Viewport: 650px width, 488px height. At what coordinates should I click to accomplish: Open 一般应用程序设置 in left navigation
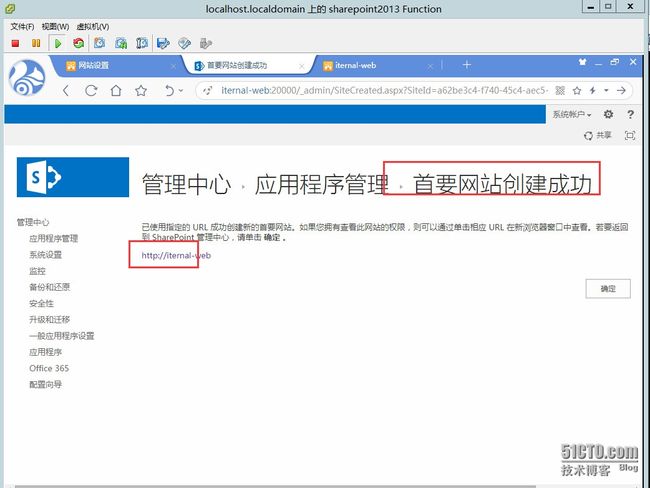[62, 336]
